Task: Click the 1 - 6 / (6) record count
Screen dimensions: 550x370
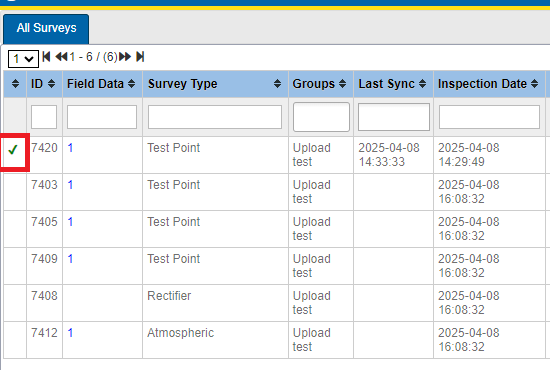Action: tap(93, 56)
